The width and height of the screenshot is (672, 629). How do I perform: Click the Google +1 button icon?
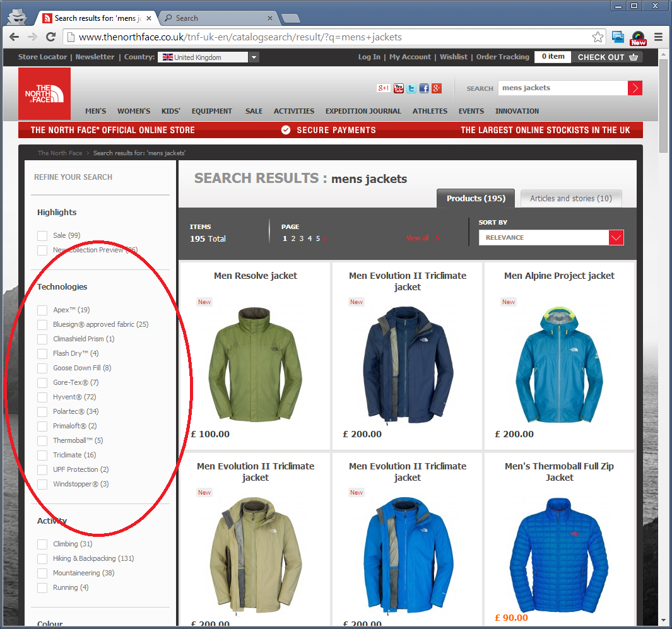coord(383,88)
